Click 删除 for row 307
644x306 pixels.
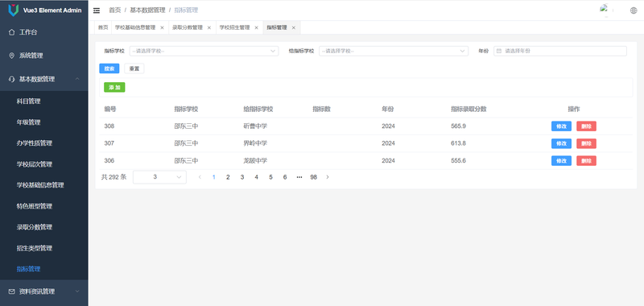(587, 143)
